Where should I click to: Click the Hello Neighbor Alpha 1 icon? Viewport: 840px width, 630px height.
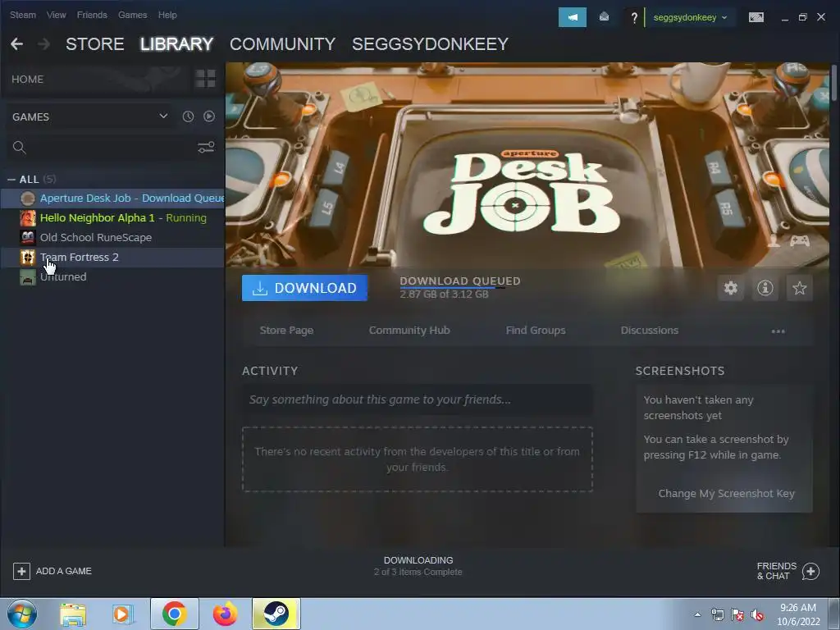28,218
